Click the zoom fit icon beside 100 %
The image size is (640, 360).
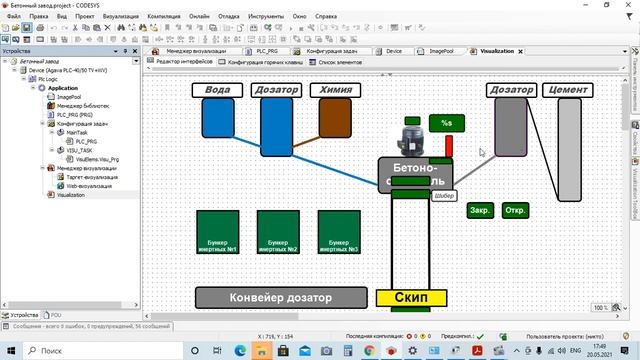tap(616, 307)
